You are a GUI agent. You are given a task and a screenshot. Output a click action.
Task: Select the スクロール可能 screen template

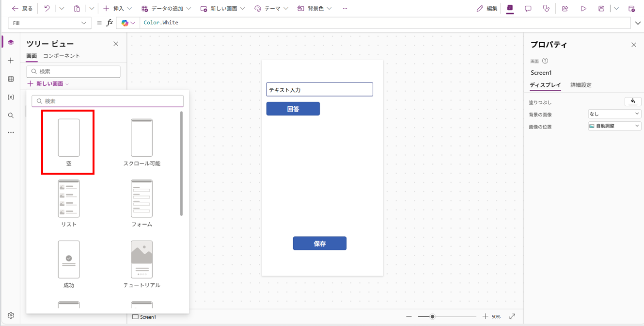coord(141,143)
